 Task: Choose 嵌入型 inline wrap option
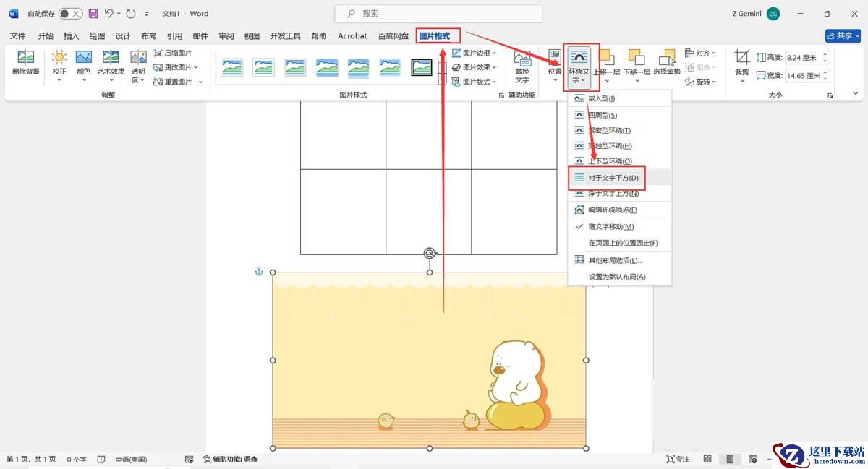click(620, 98)
